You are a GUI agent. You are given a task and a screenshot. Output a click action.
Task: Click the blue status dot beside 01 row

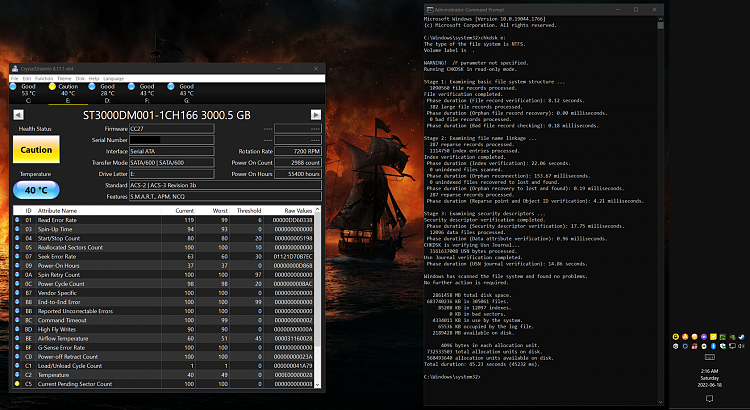(17, 220)
